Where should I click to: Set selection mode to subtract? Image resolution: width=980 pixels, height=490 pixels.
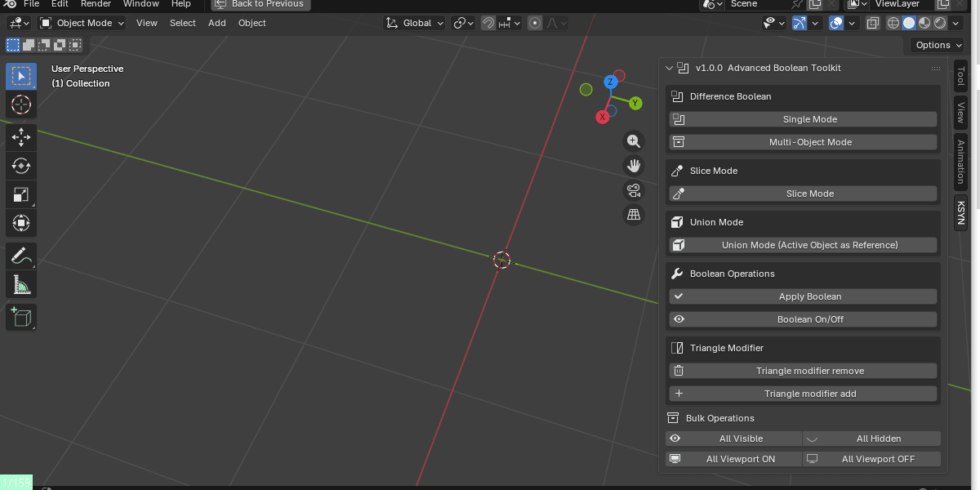click(x=42, y=45)
